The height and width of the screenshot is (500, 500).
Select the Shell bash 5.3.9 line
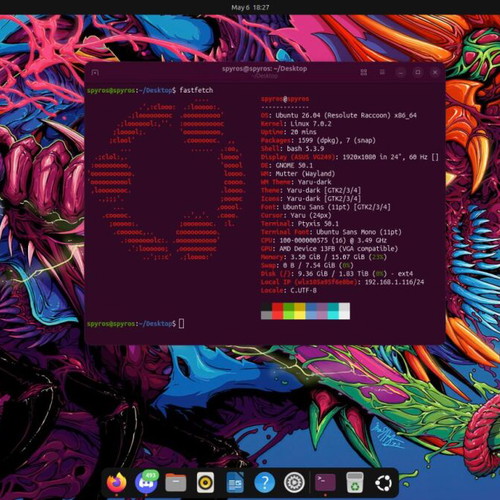292,149
